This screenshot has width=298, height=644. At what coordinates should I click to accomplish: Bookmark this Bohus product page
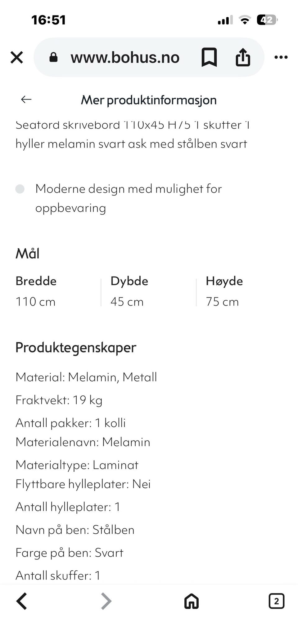[209, 57]
